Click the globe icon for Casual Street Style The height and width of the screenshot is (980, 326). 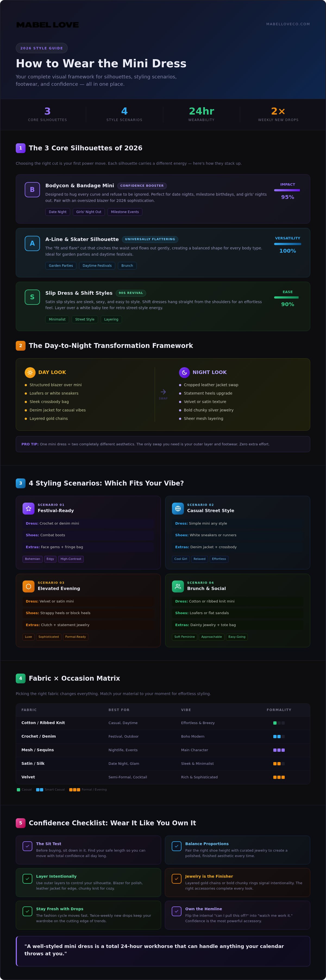pyautogui.click(x=178, y=508)
